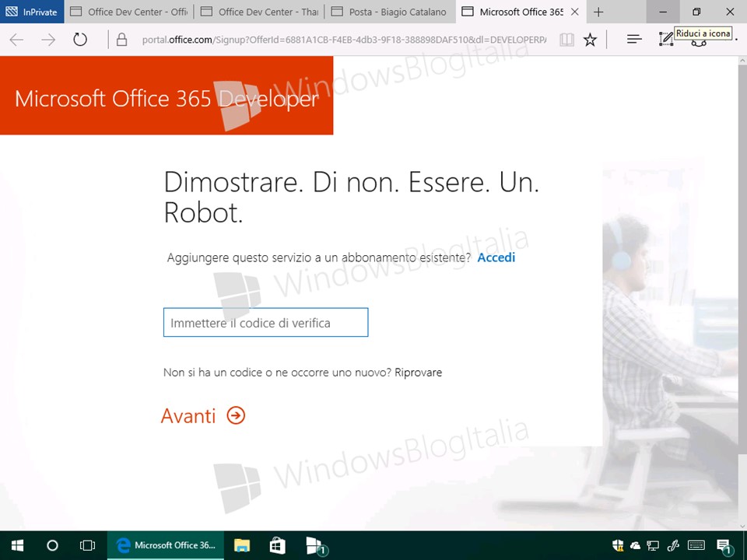Open Cortana circle on taskbar
This screenshot has width=747, height=560.
tap(52, 545)
